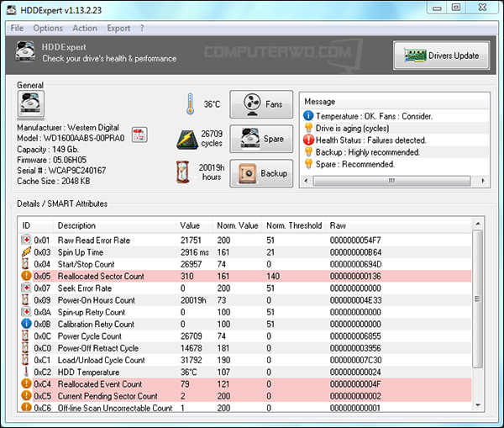Click warning icon of Reallocated Event Count row
This screenshot has width=504, height=428.
[x=26, y=383]
